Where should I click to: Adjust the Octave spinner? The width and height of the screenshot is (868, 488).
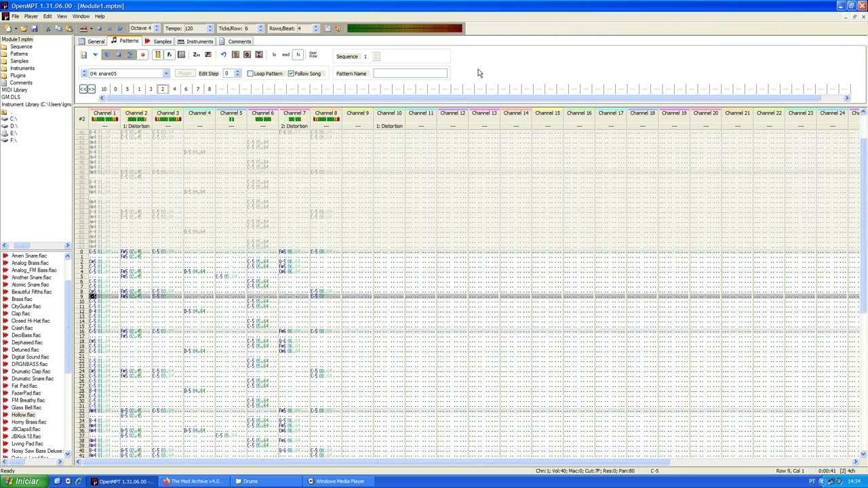tap(157, 28)
